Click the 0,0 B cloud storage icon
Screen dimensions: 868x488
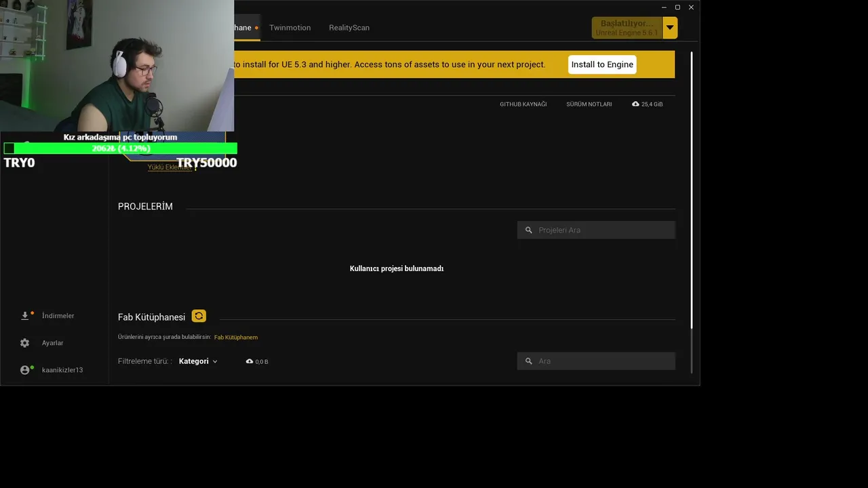(250, 361)
